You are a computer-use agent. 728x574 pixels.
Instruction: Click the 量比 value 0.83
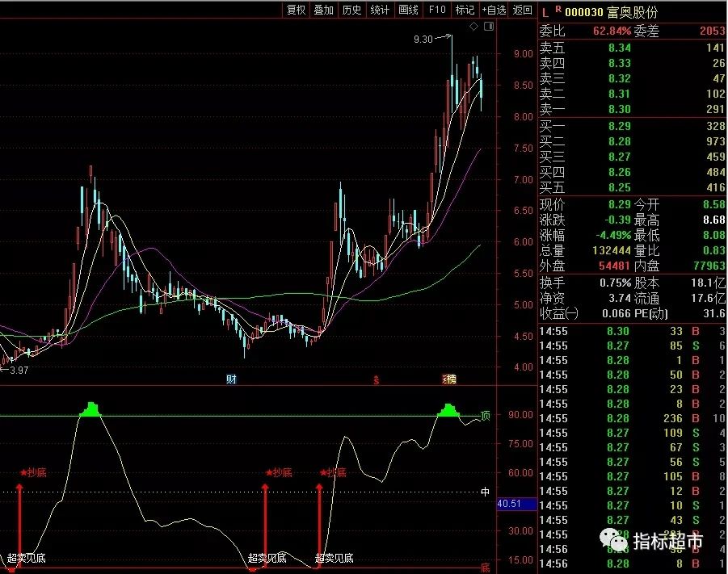(714, 250)
